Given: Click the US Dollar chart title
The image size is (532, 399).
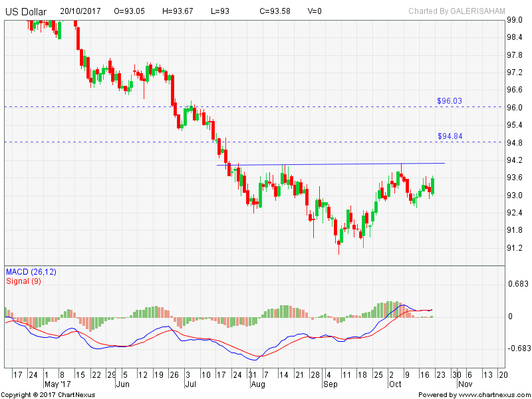Looking at the screenshot, I should click(x=26, y=11).
